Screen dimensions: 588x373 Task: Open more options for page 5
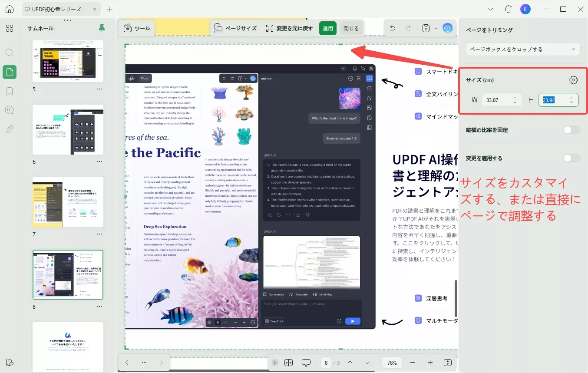pos(99,89)
